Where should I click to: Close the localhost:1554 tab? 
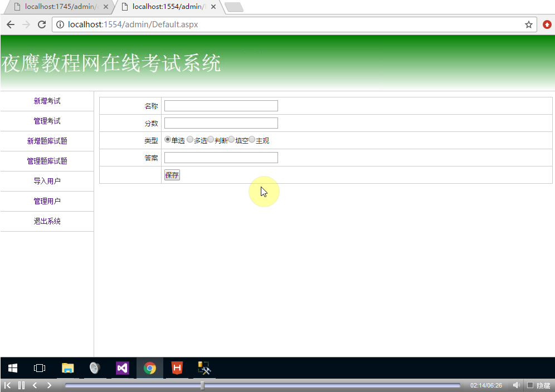click(213, 6)
